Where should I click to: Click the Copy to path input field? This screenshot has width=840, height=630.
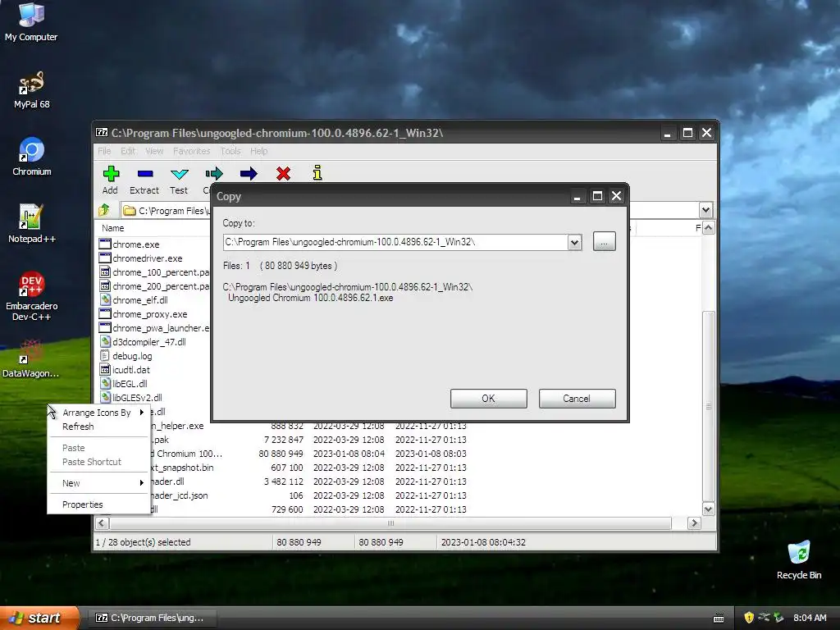(x=396, y=242)
